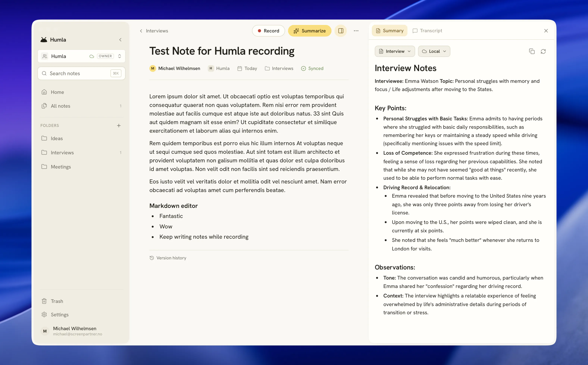The width and height of the screenshot is (588, 365).
Task: Go back to Interviews breadcrumb
Action: [154, 31]
